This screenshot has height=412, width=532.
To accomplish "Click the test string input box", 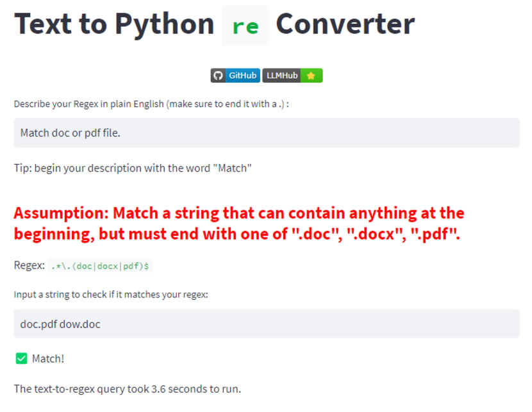I will (266, 324).
